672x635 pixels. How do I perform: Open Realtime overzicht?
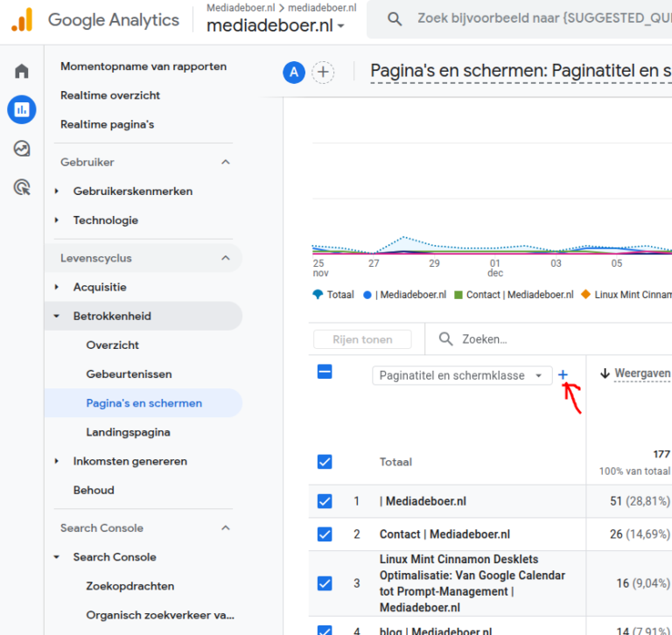click(x=110, y=95)
